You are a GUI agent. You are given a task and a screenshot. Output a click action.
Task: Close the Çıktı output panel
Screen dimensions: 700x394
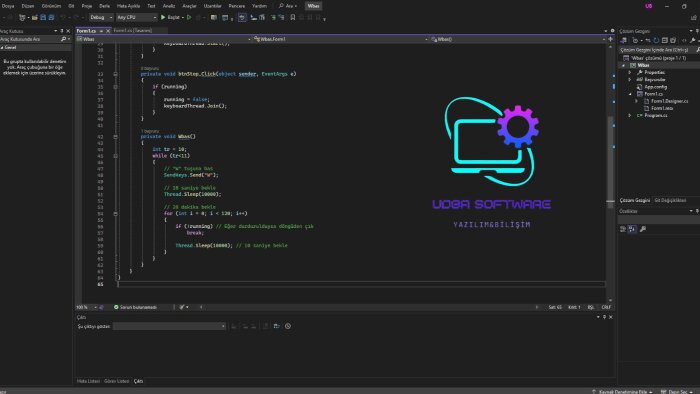(x=611, y=317)
